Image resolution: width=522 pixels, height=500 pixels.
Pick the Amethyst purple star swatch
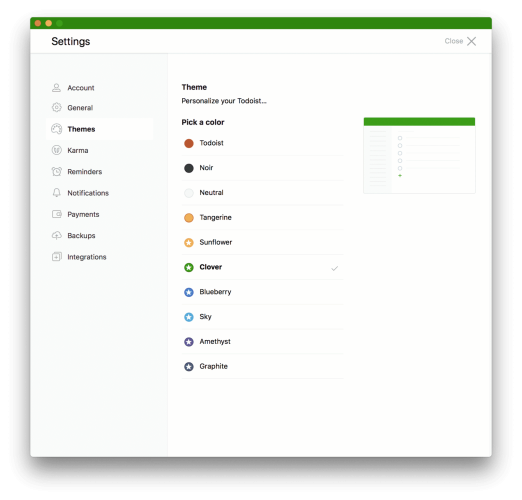pyautogui.click(x=189, y=342)
